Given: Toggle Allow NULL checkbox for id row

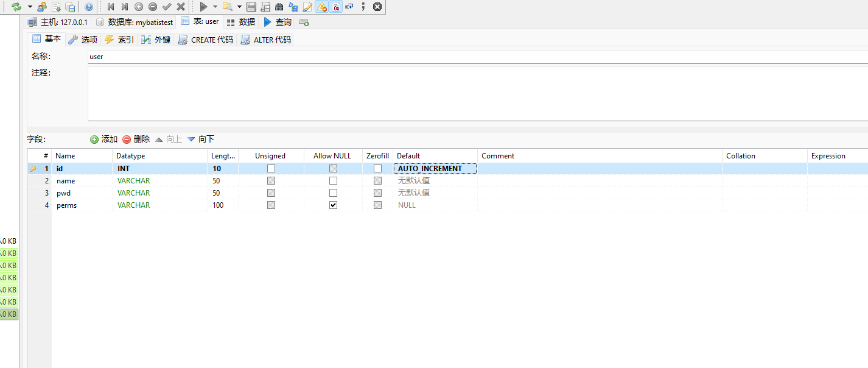Looking at the screenshot, I should 333,168.
